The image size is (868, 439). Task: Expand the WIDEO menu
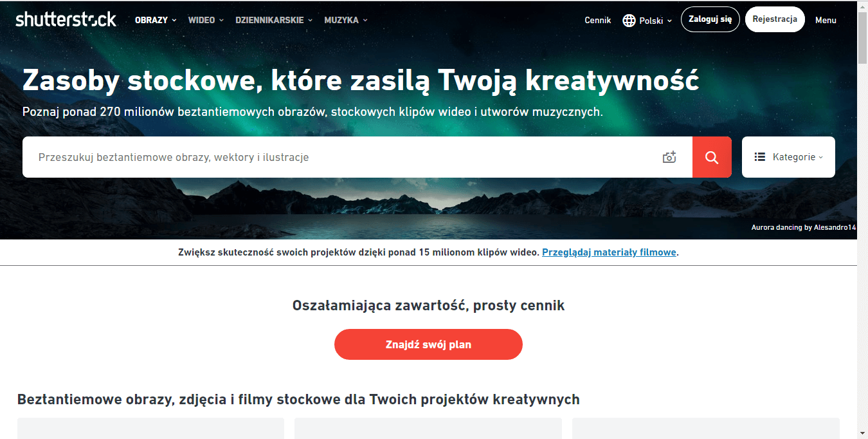[x=206, y=20]
